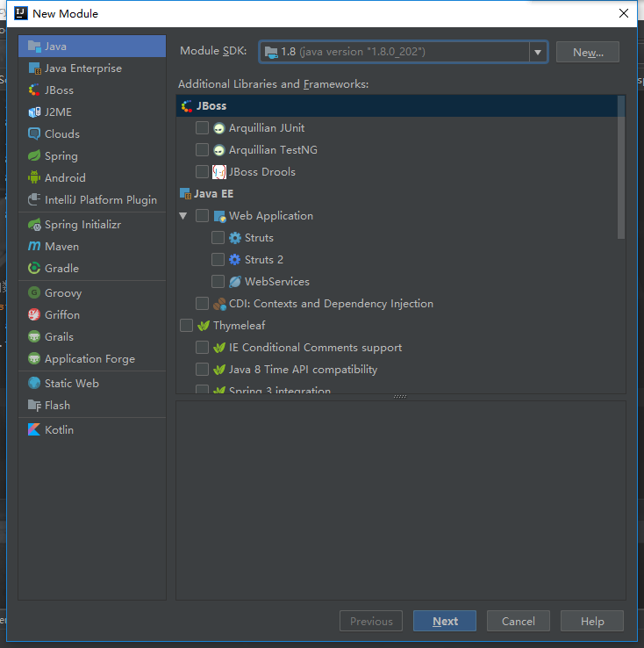This screenshot has width=644, height=648.
Task: Enable Arquillian JUnit checkbox
Action: (202, 127)
